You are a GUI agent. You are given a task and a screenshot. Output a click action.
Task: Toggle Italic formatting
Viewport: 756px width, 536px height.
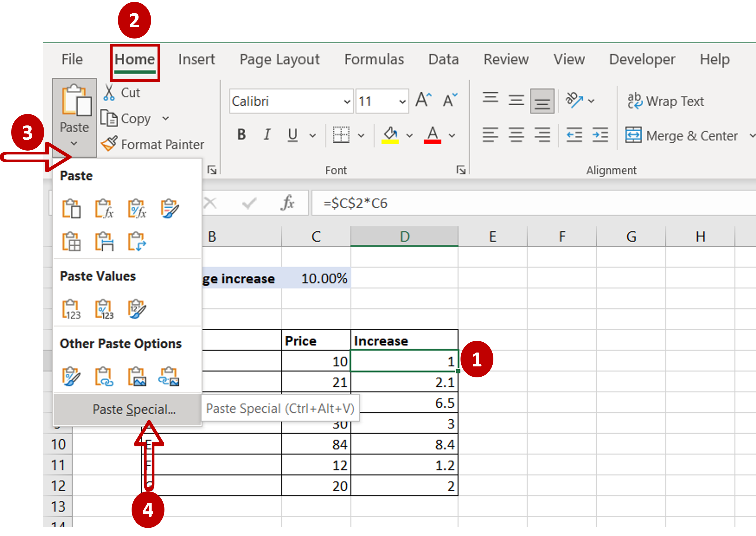pos(267,135)
